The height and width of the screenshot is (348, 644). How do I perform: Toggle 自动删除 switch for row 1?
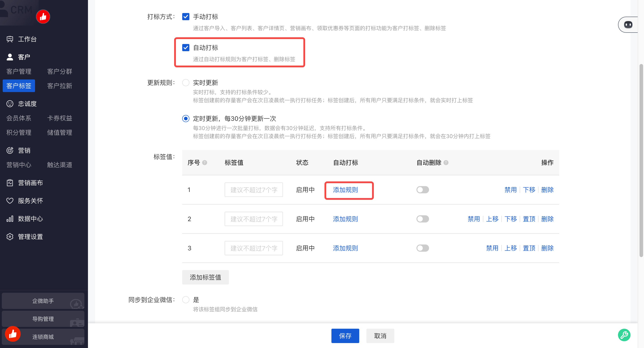423,190
